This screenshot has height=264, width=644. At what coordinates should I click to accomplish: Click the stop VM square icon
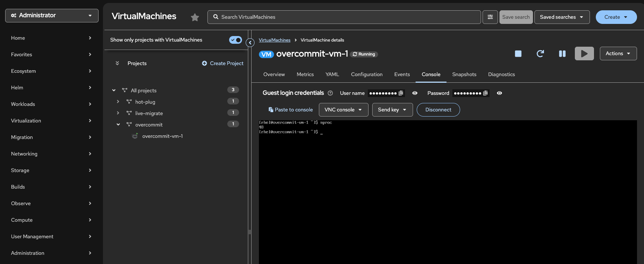tap(518, 54)
